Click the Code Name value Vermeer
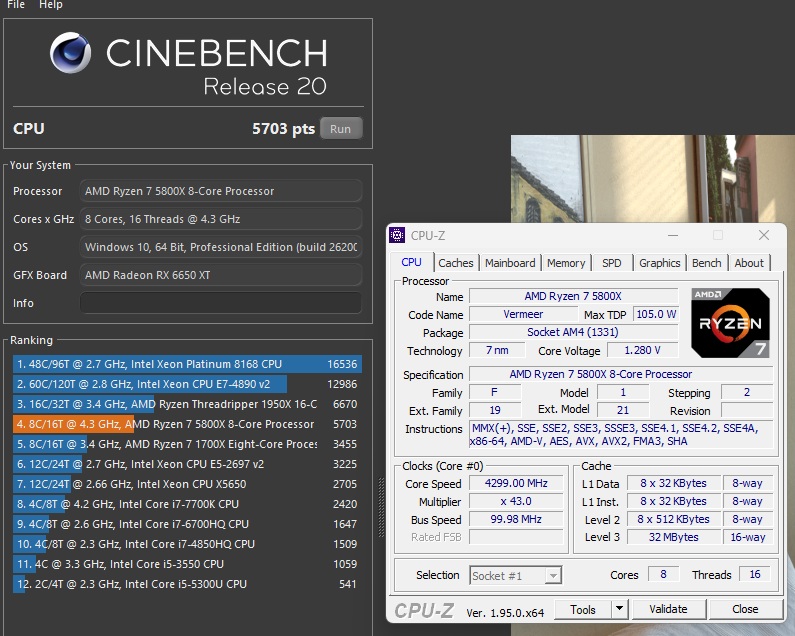 click(x=523, y=314)
